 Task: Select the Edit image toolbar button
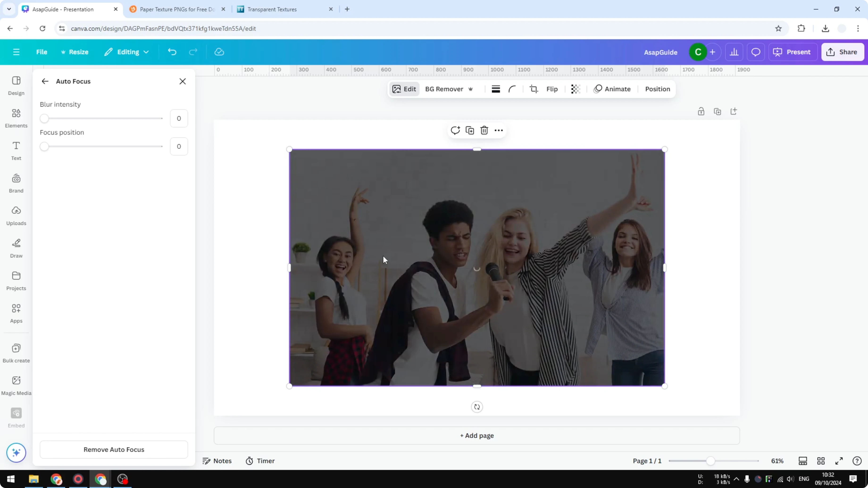click(x=404, y=89)
